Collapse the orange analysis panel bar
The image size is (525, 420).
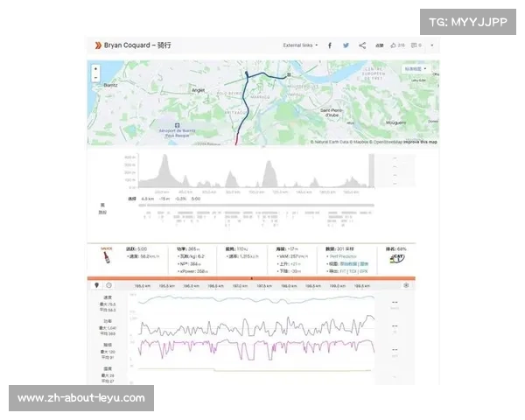(x=251, y=278)
